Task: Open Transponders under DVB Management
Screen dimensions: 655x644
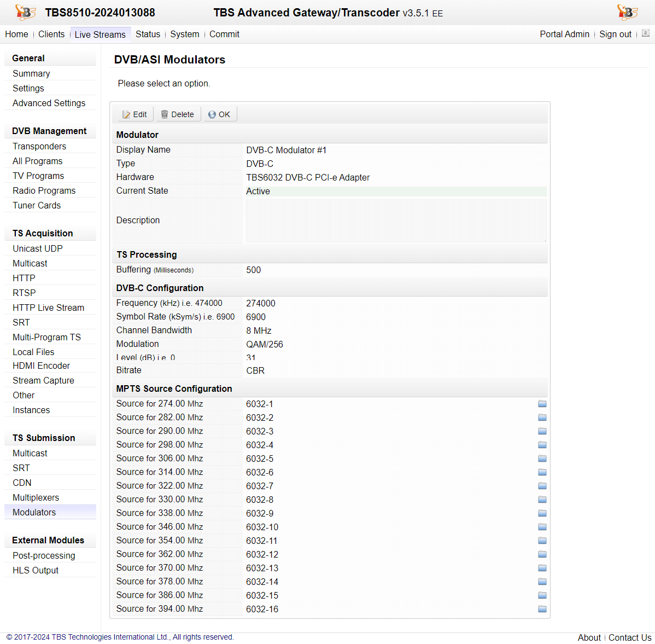Action: (39, 146)
